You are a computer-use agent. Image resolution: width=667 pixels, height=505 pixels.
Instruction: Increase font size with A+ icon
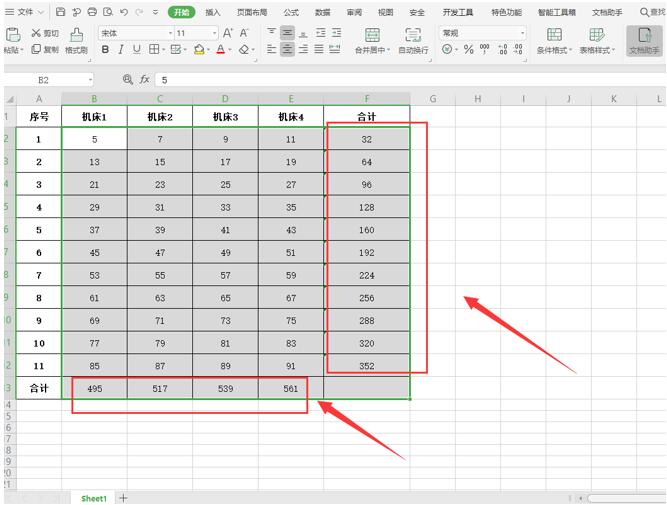[x=228, y=33]
